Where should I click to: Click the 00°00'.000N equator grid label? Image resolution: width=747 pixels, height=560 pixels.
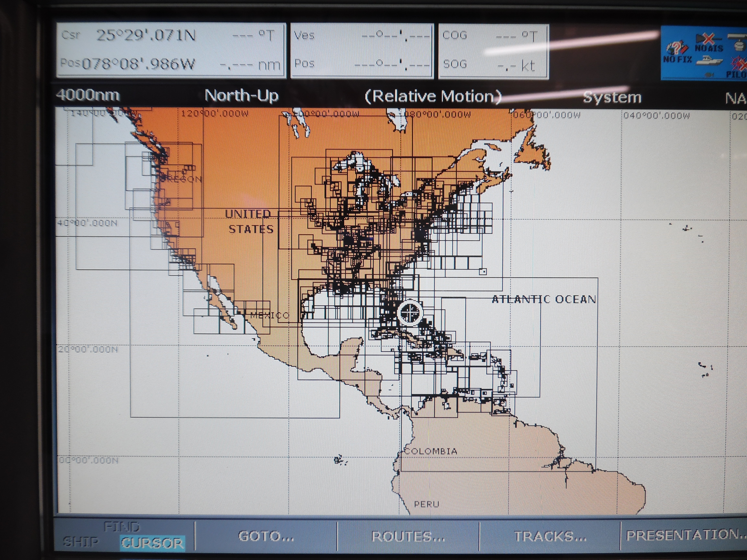point(89,460)
